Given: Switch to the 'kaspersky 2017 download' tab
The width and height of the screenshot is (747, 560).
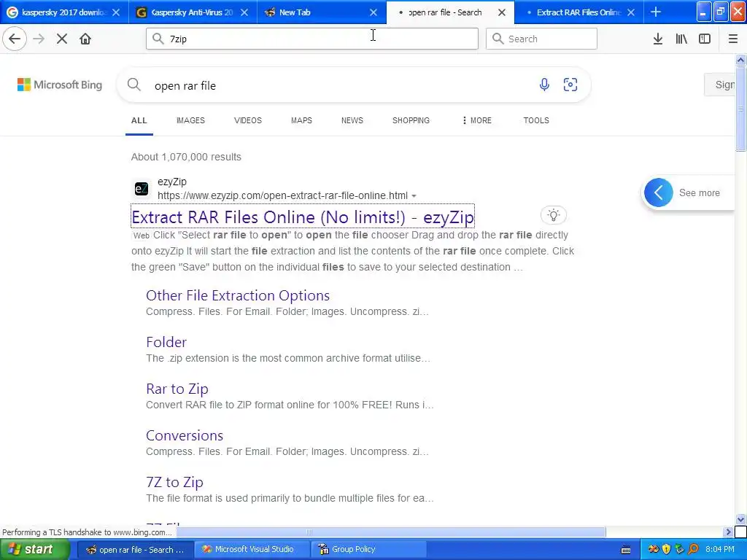Looking at the screenshot, I should (64, 12).
